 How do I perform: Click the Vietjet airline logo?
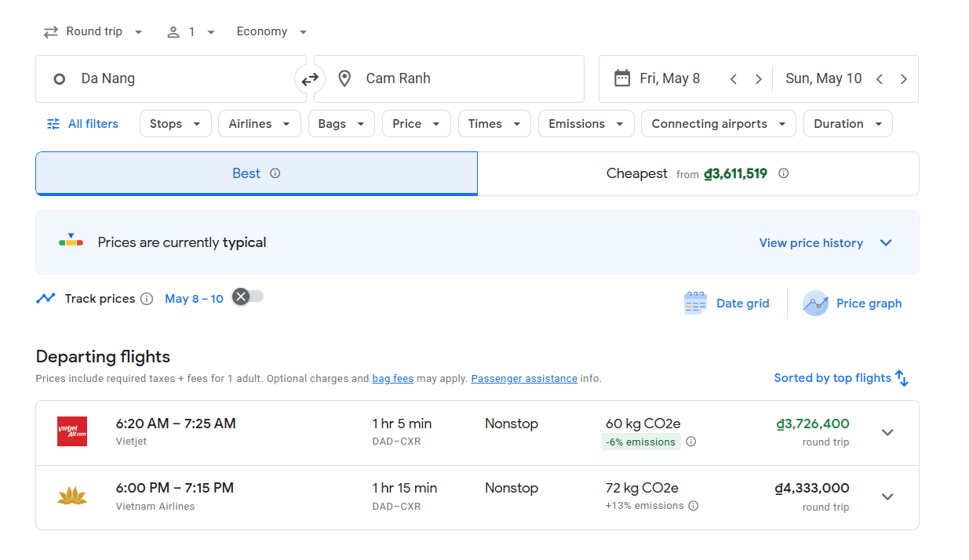coord(72,431)
